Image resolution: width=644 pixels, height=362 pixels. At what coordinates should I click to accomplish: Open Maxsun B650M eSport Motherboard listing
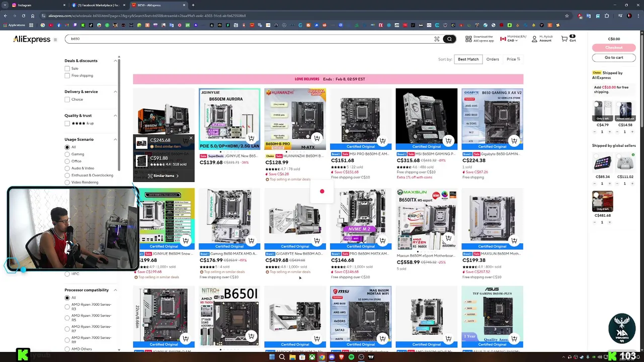point(426,256)
